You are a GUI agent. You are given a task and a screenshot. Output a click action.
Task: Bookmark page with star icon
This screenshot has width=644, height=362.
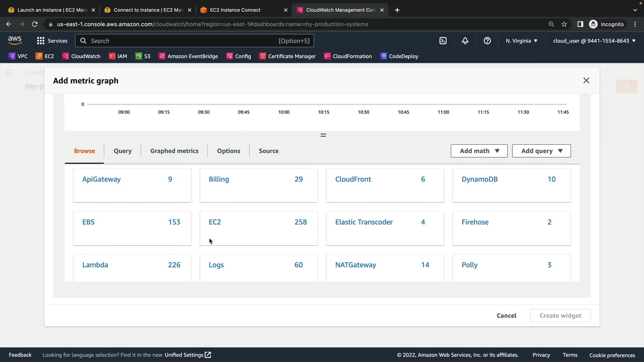(x=564, y=24)
